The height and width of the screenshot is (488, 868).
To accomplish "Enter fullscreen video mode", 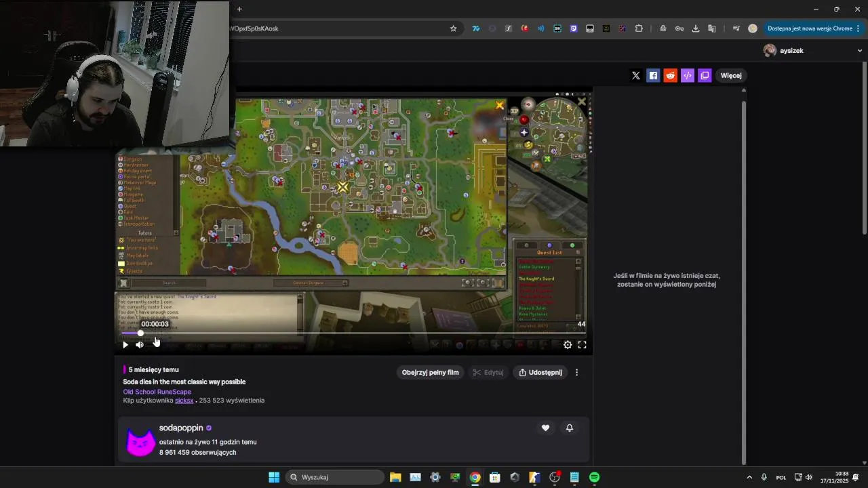I will click(582, 345).
